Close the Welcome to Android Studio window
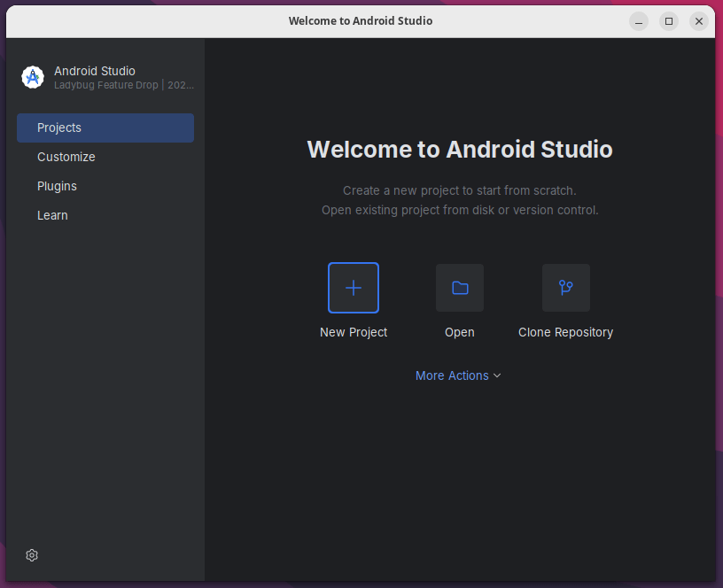This screenshot has height=588, width=723. coord(699,21)
